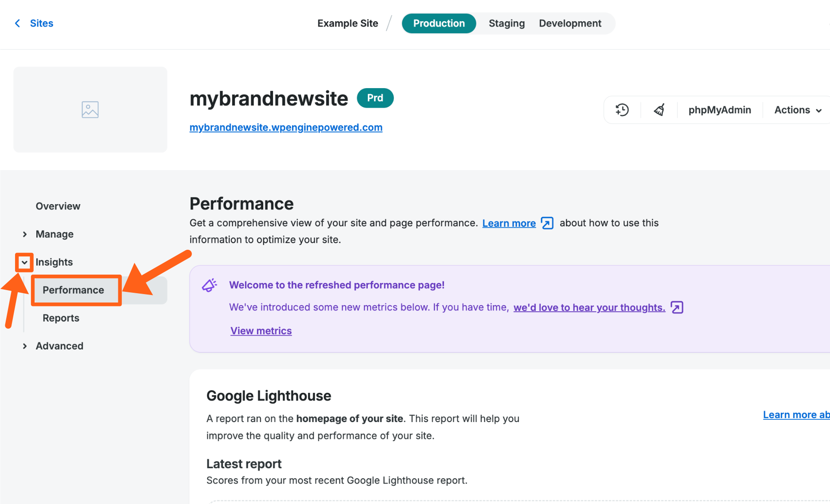Viewport: 830px width, 504px height.
Task: Switch to the Staging environment
Action: click(507, 23)
